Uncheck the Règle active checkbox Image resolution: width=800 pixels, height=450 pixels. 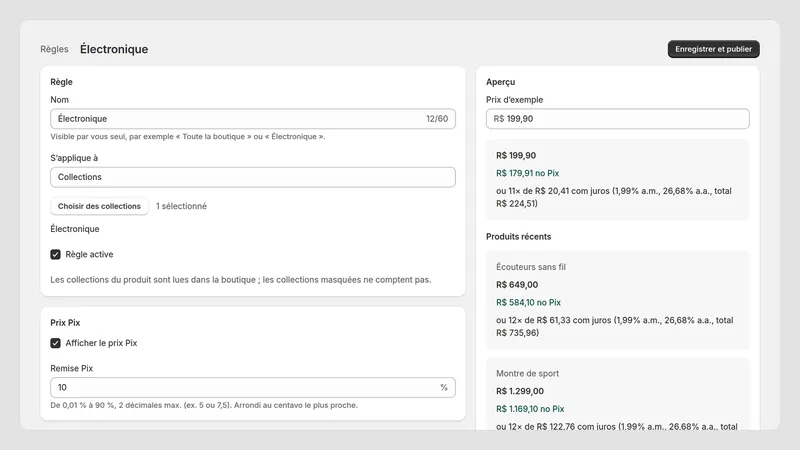tap(56, 254)
